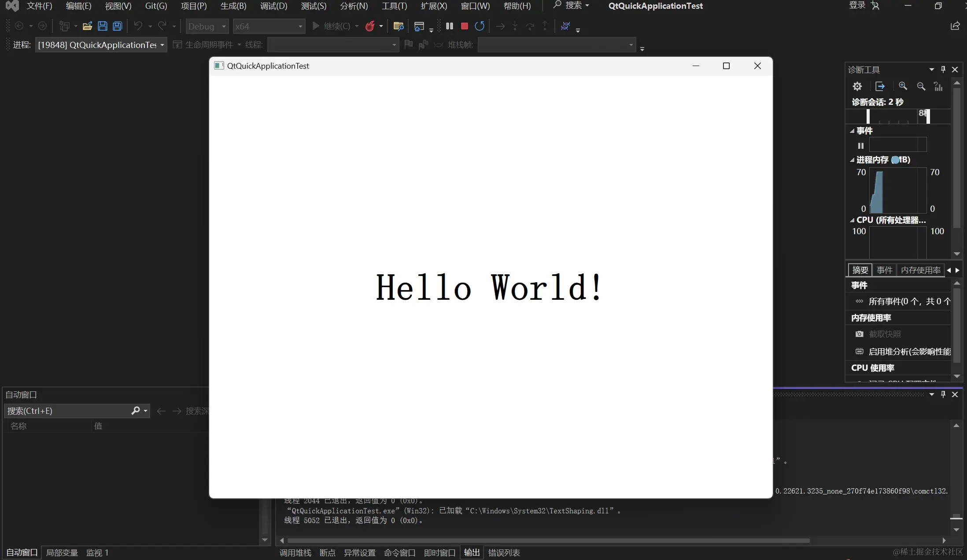Open Diagnostic Tools window options arrow
Image resolution: width=967 pixels, height=560 pixels.
coord(931,70)
